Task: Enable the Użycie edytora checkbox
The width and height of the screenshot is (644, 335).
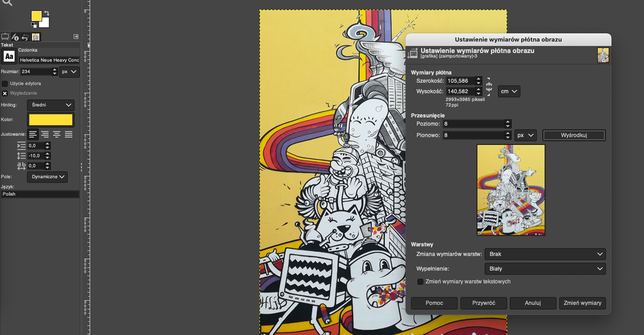Action: pyautogui.click(x=5, y=83)
